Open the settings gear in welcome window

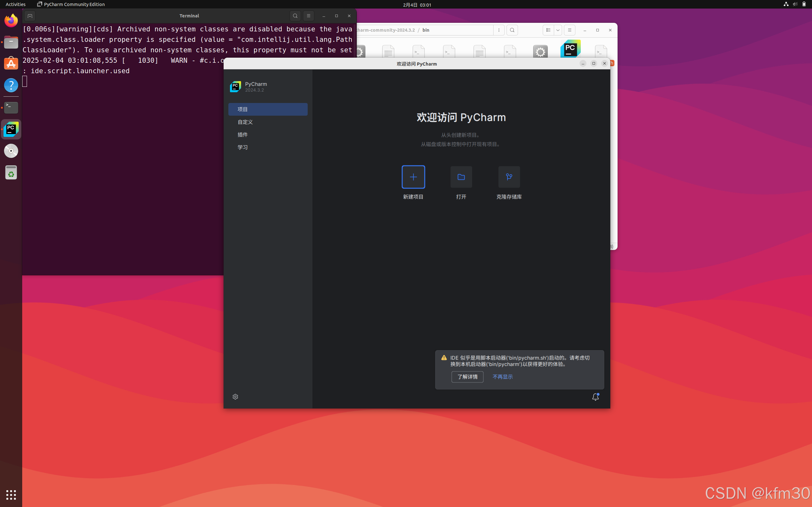(235, 397)
